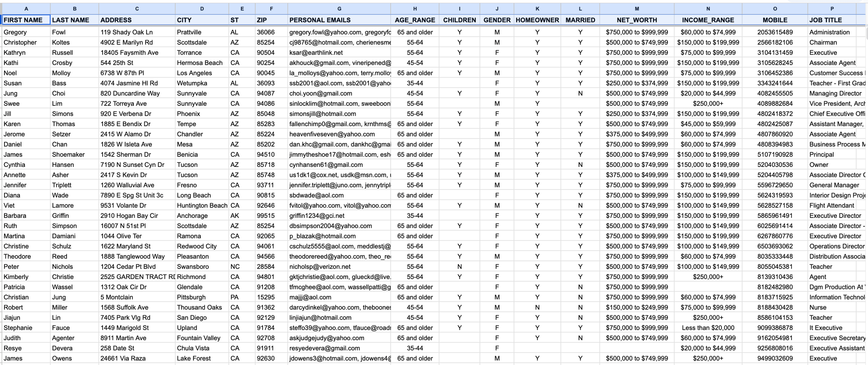Select the city Lake Forest cell
Image resolution: width=868 pixels, height=365 pixels.
coord(202,358)
